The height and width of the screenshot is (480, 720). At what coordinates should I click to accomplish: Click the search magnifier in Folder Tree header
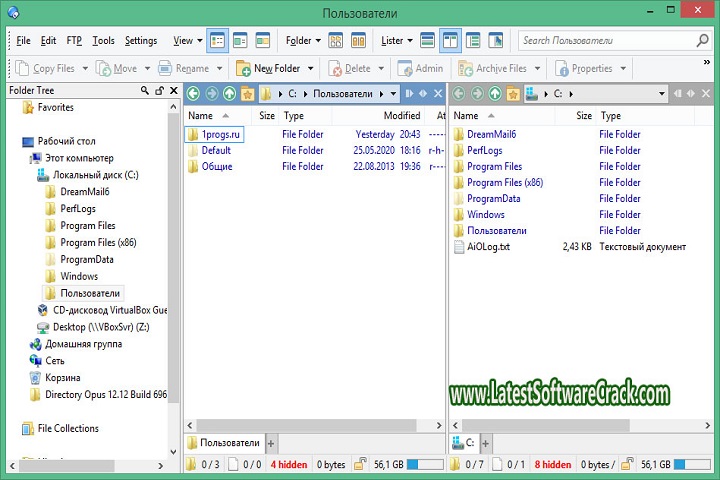145,90
